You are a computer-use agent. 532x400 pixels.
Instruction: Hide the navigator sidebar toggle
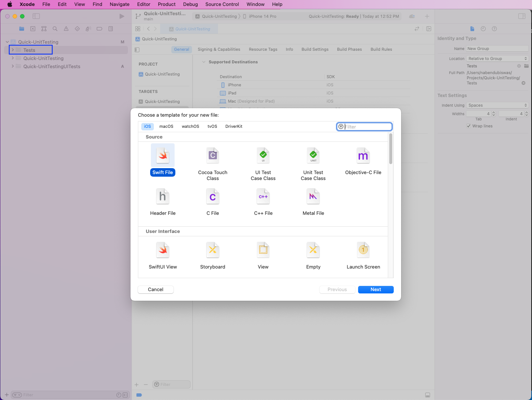click(x=36, y=16)
